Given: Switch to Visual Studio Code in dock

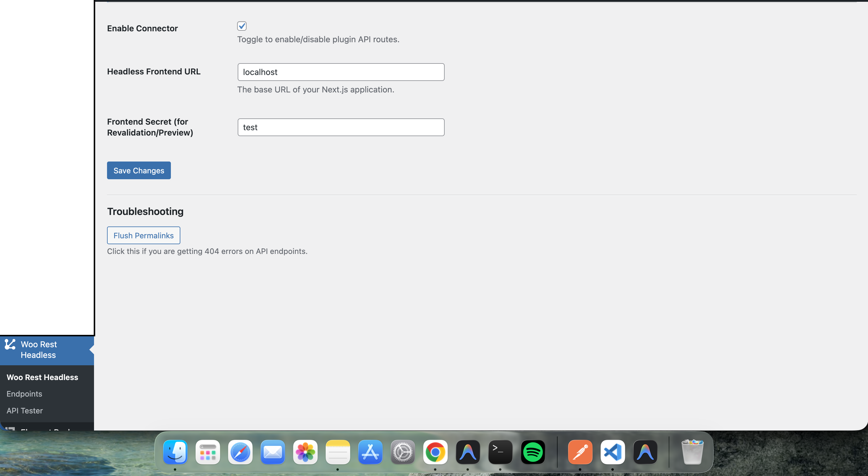Looking at the screenshot, I should pos(612,452).
